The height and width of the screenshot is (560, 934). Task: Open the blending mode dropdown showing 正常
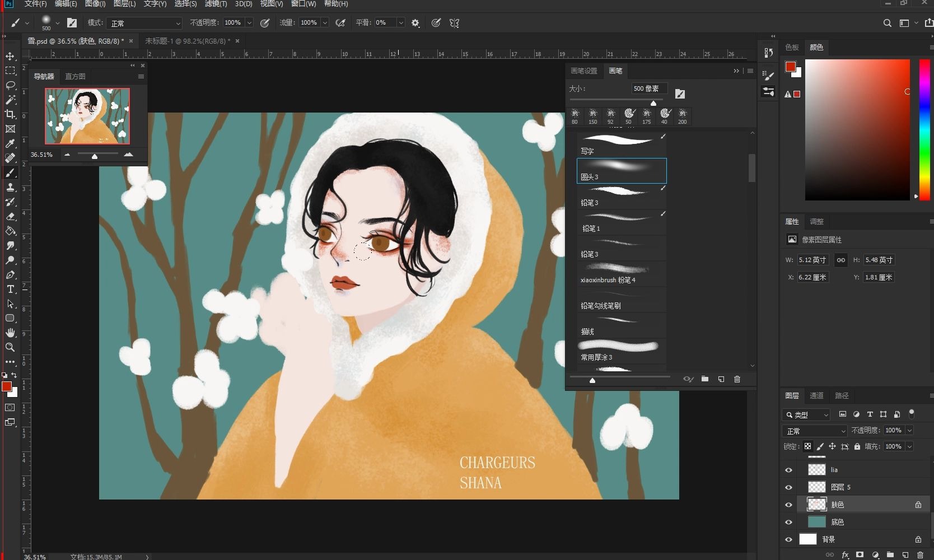pos(814,431)
